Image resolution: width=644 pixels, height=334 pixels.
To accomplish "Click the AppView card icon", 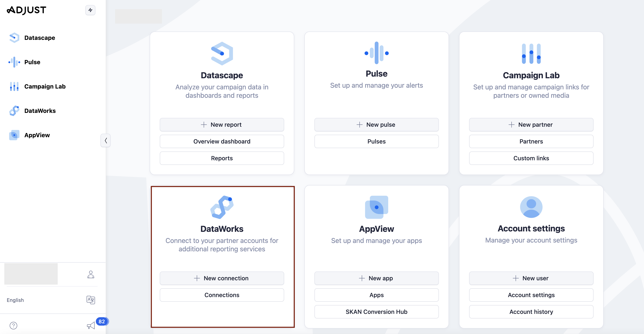I will (376, 207).
